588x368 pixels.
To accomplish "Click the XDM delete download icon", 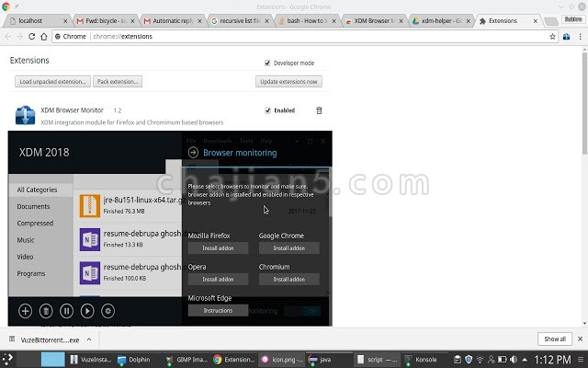I will point(46,311).
